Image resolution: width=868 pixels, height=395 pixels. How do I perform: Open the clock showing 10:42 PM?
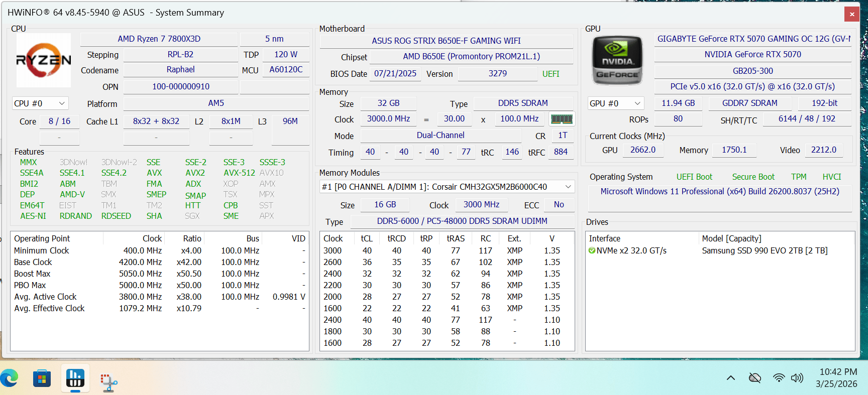(x=838, y=372)
